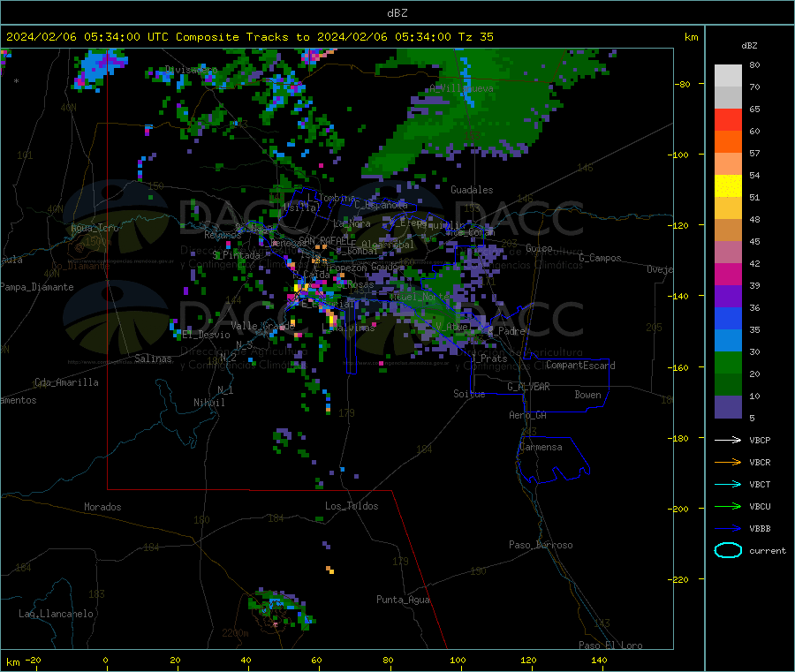Select the brown 45–48 dBZ color band
Screen dimensions: 795x672
tap(728, 230)
